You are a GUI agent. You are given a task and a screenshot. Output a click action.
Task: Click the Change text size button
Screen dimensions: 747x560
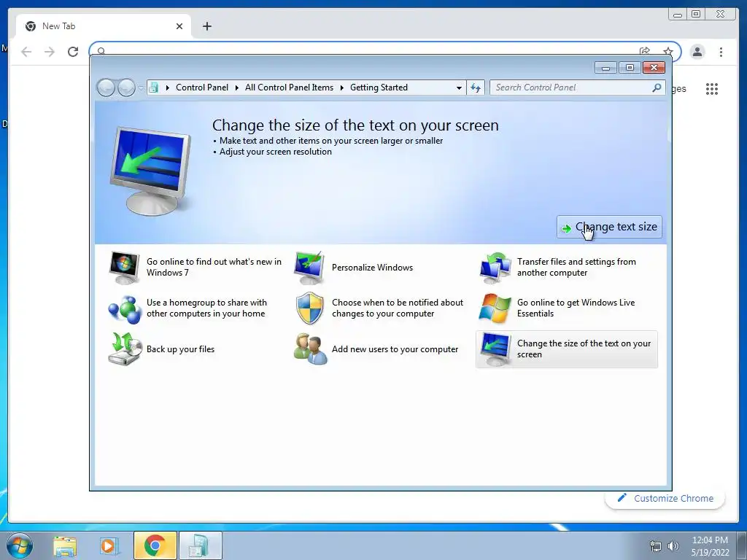pos(609,227)
